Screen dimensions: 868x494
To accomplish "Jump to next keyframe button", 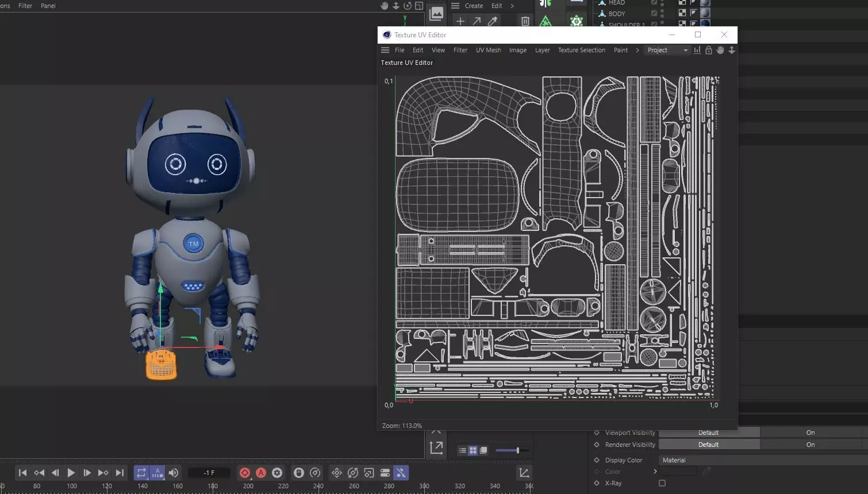I will [103, 473].
